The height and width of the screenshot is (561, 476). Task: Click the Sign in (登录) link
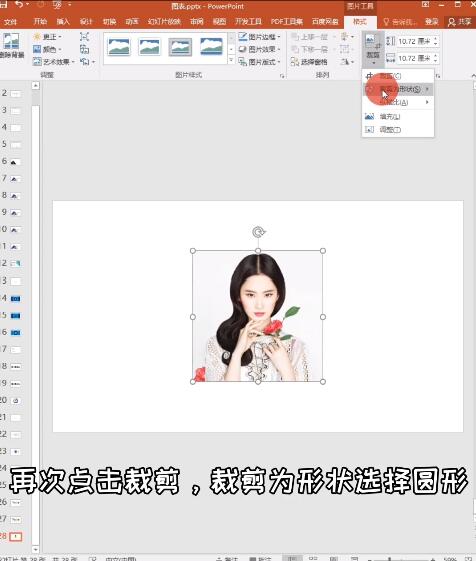pyautogui.click(x=432, y=22)
